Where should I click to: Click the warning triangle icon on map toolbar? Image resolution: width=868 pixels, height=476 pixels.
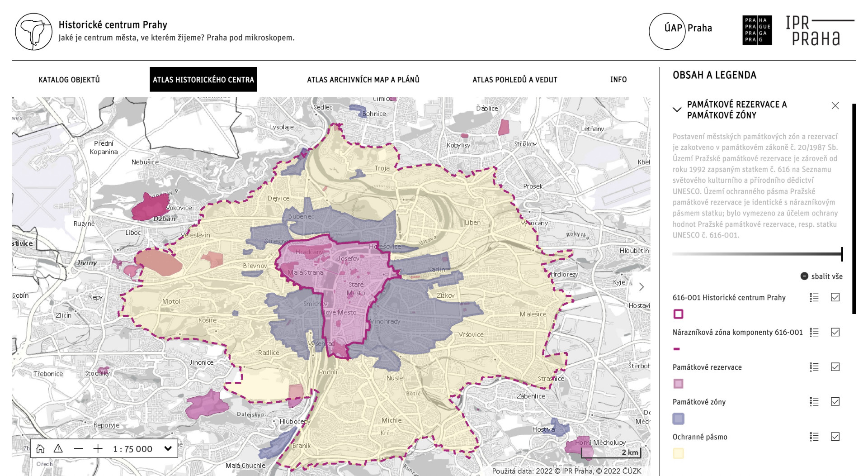(58, 449)
